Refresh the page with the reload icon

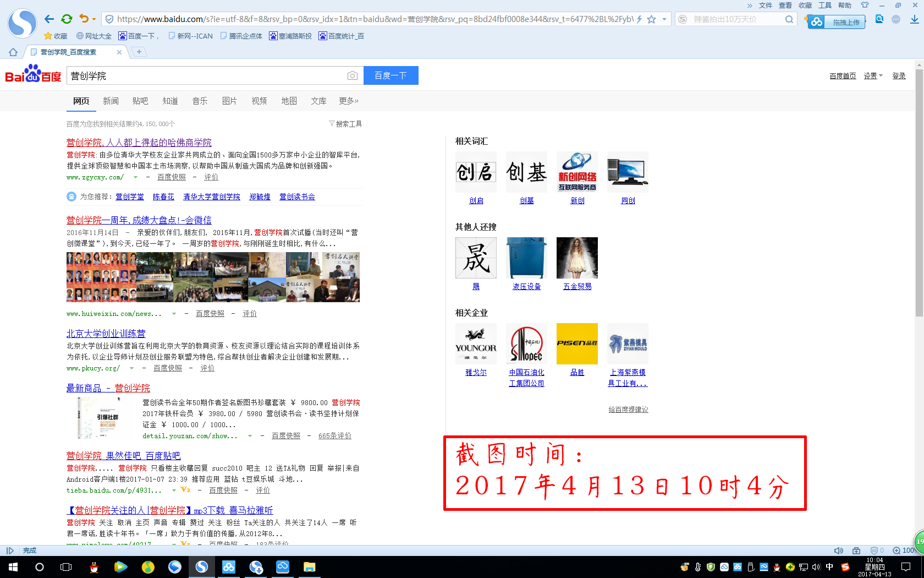tap(67, 18)
